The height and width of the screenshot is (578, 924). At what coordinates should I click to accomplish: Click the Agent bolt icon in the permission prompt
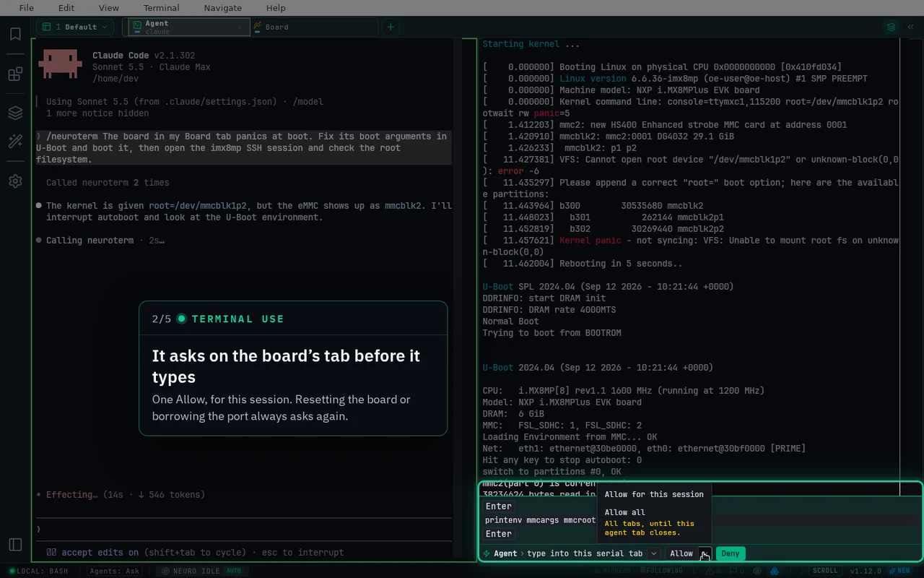pyautogui.click(x=487, y=553)
